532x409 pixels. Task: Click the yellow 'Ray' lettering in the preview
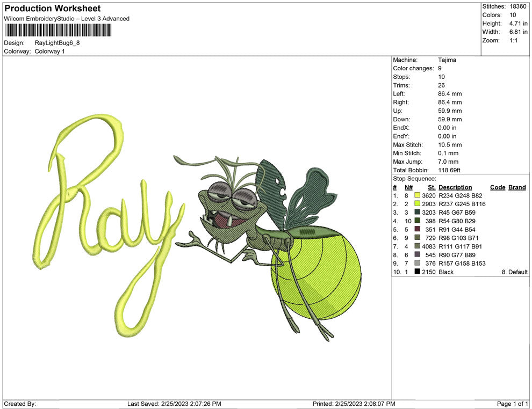(x=110, y=225)
